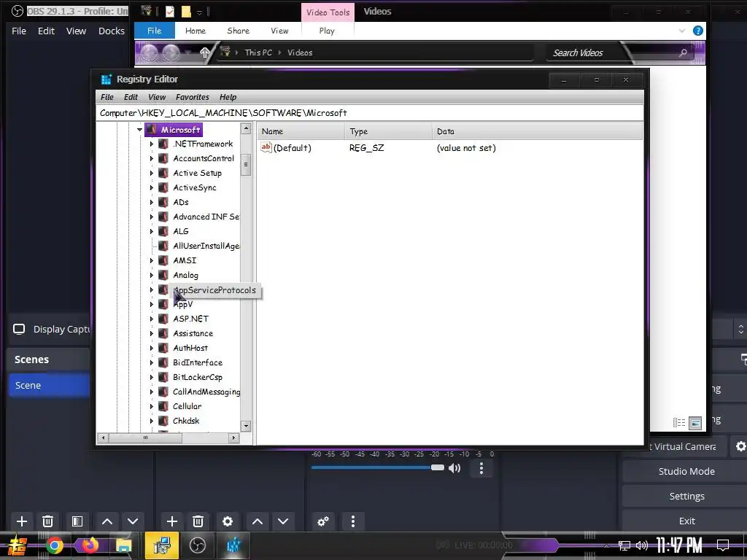Select the (Default) registry value
Viewport: 747px width, 560px height.
(292, 148)
